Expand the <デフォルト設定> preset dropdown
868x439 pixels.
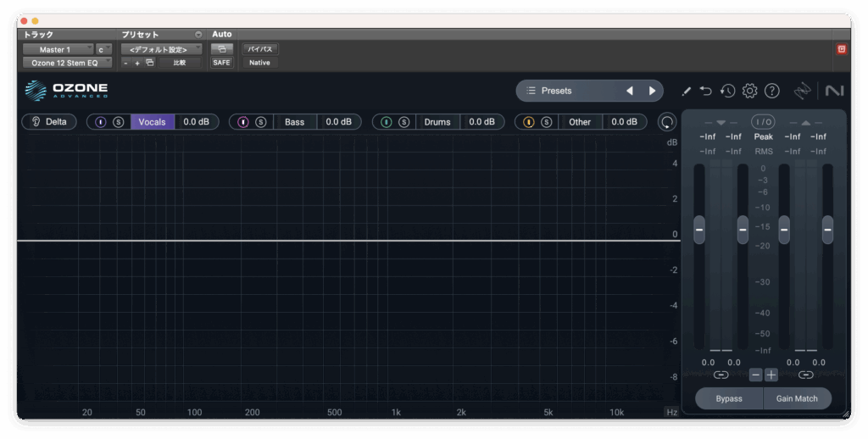[x=161, y=50]
